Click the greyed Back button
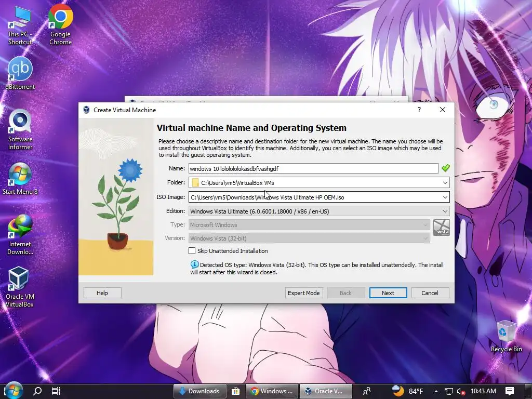Screen dimensions: 532x399 click(345, 293)
